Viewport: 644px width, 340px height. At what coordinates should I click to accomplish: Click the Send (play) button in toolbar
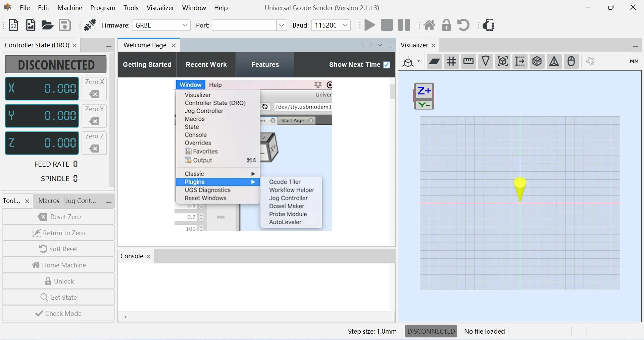pos(369,25)
